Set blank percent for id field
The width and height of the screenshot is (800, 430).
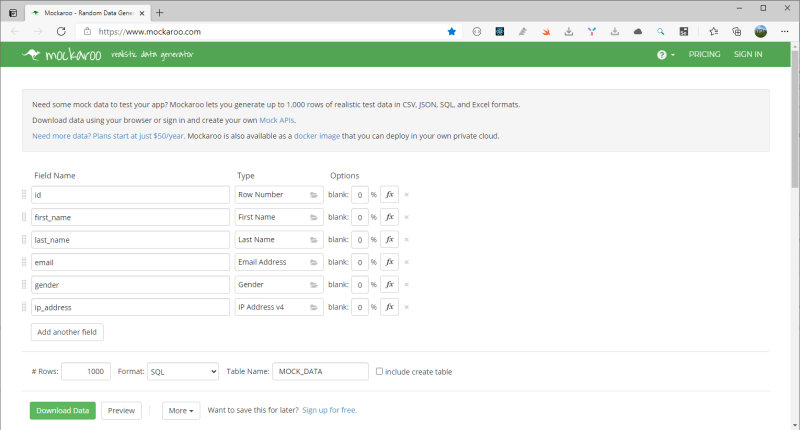pyautogui.click(x=360, y=195)
